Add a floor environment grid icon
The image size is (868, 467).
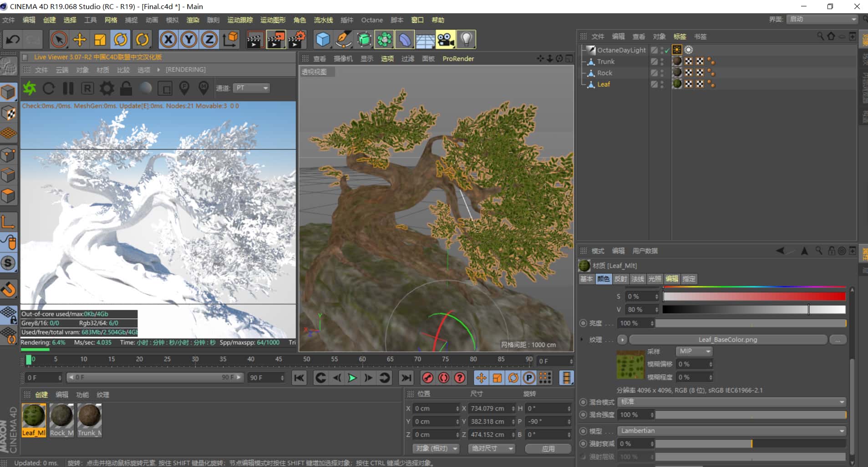coord(426,40)
